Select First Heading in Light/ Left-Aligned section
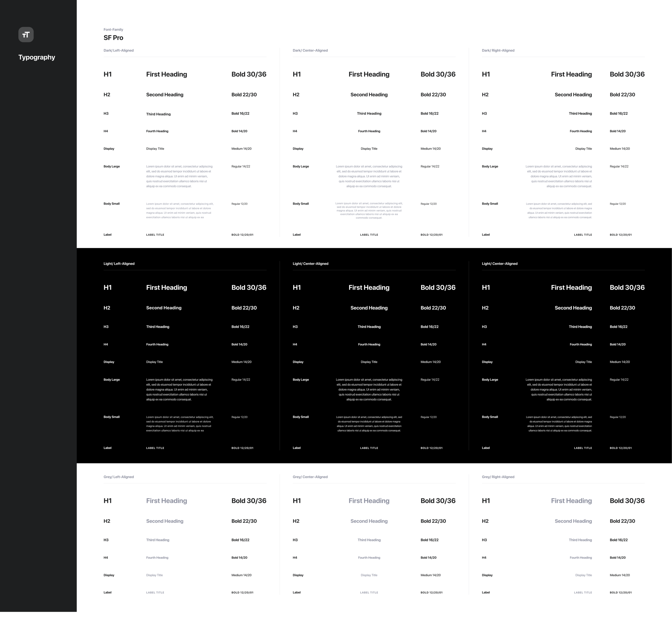Image resolution: width=672 pixels, height=640 pixels. point(167,287)
